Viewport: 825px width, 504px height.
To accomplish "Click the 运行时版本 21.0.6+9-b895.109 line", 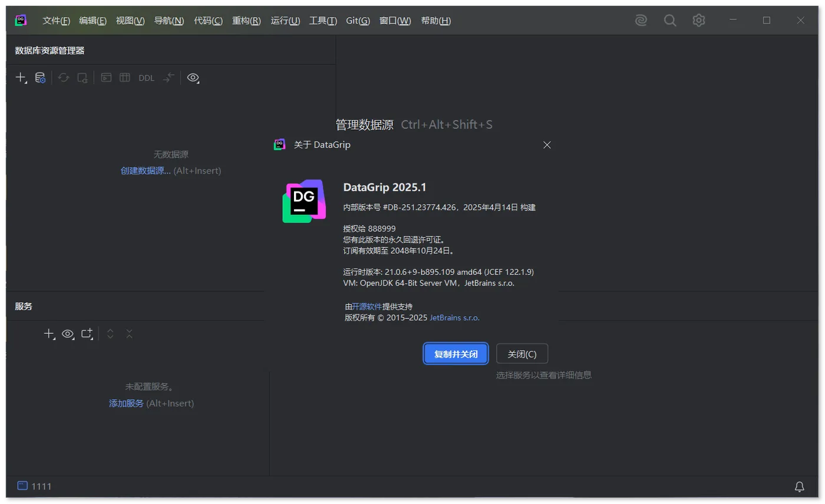I will click(x=438, y=272).
